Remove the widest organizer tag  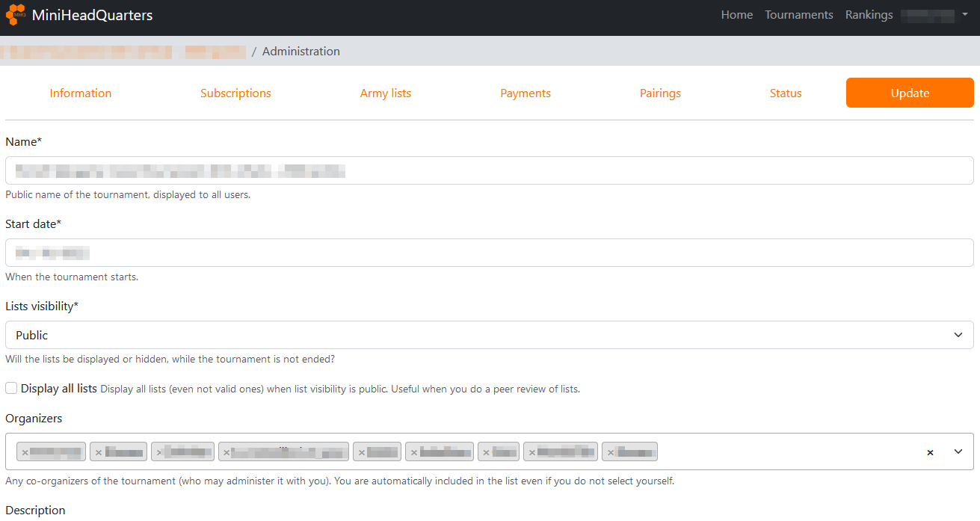(226, 452)
